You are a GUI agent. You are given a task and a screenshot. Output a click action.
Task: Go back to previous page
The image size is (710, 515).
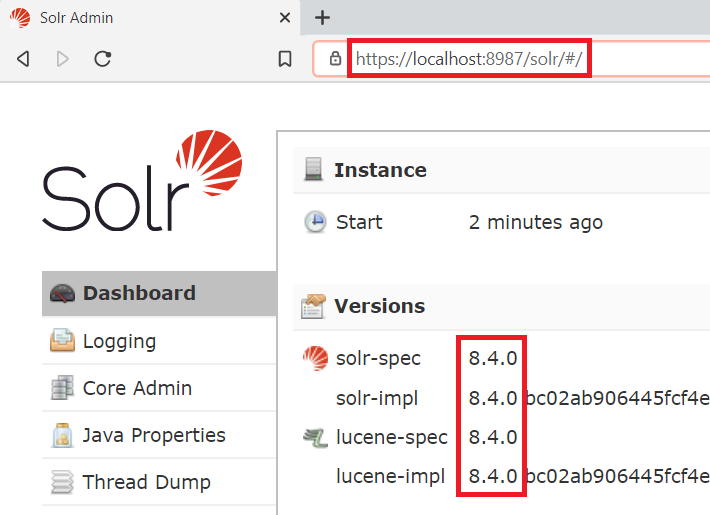point(23,59)
